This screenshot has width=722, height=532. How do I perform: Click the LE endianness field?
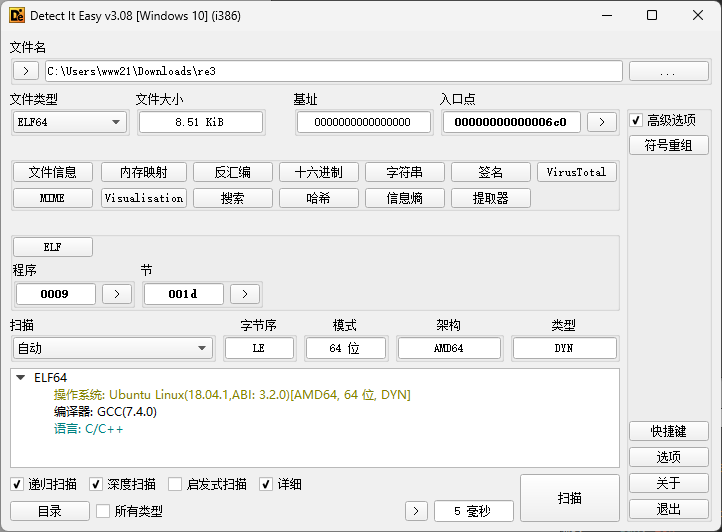point(259,348)
